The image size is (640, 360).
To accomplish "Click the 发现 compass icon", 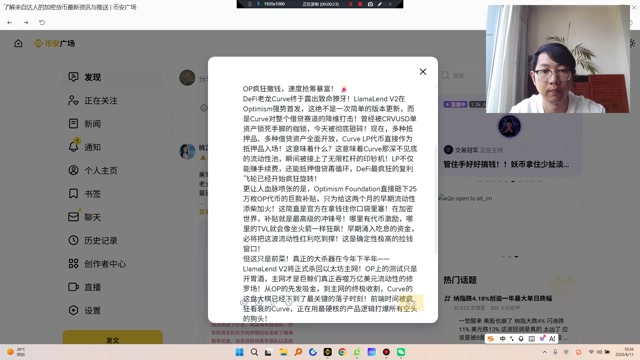I will (73, 77).
